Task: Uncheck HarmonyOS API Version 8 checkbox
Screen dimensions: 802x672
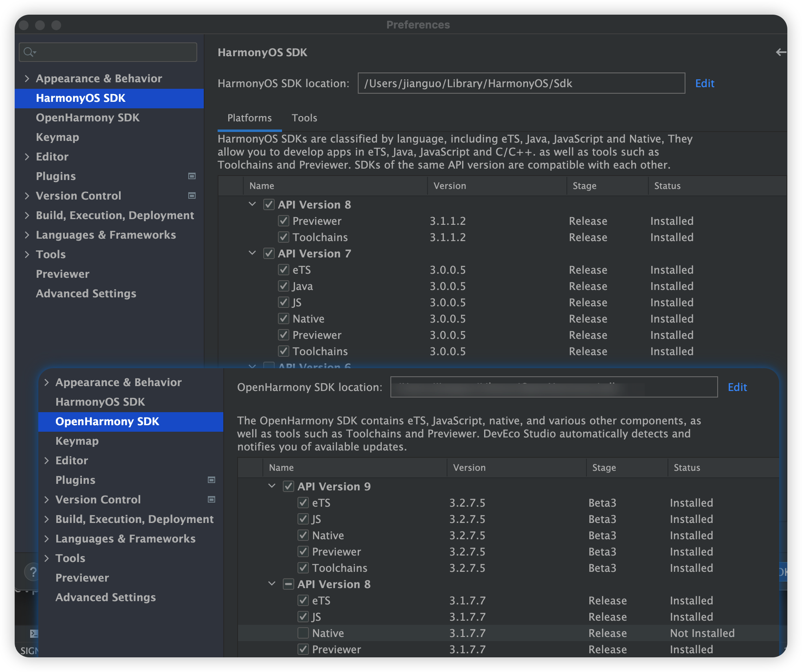Action: (269, 204)
